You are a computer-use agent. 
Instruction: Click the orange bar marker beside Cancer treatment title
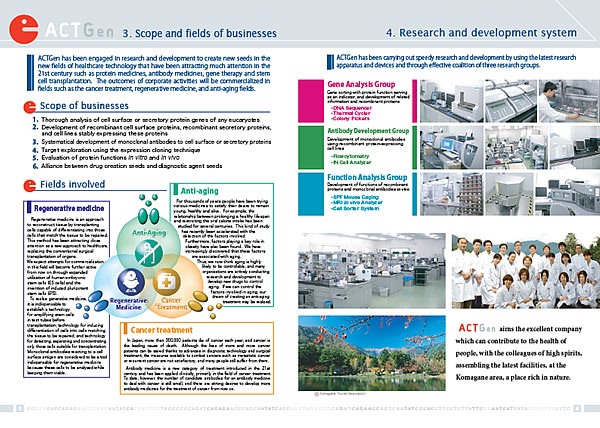point(124,329)
